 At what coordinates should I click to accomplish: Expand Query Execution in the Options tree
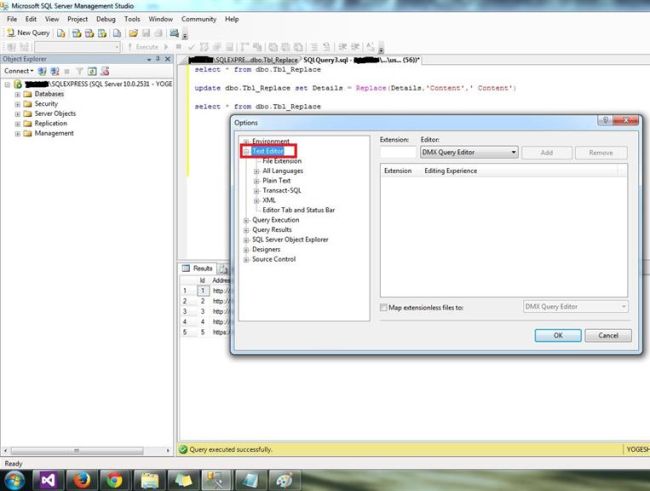pyautogui.click(x=246, y=220)
